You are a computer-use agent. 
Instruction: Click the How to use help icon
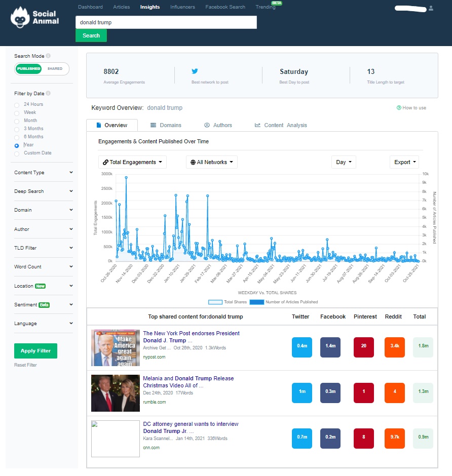click(x=399, y=108)
